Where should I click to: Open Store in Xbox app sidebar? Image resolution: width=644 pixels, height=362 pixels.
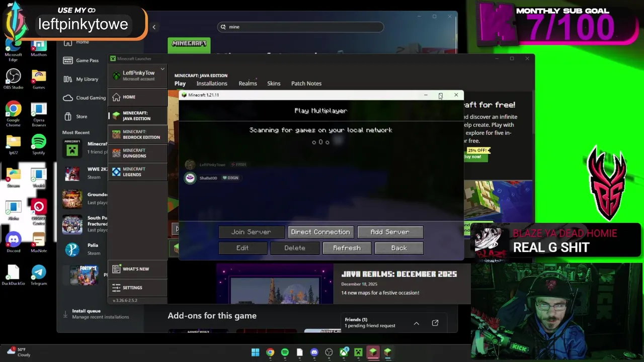(x=75, y=116)
